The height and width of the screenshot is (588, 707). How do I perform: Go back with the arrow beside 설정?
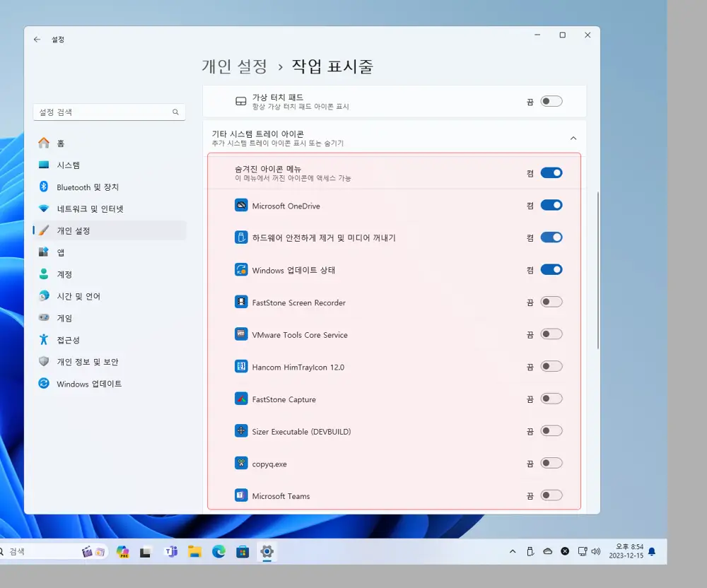tap(37, 40)
